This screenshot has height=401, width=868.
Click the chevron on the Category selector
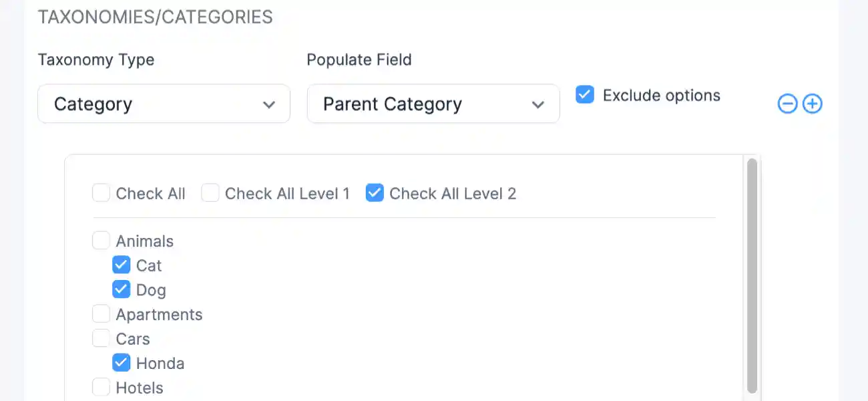pos(270,104)
